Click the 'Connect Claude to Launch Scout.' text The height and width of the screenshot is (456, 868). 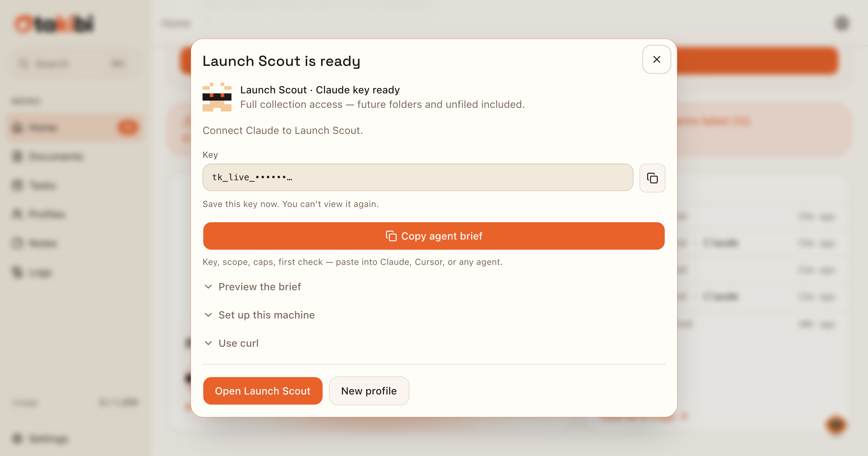coord(283,130)
